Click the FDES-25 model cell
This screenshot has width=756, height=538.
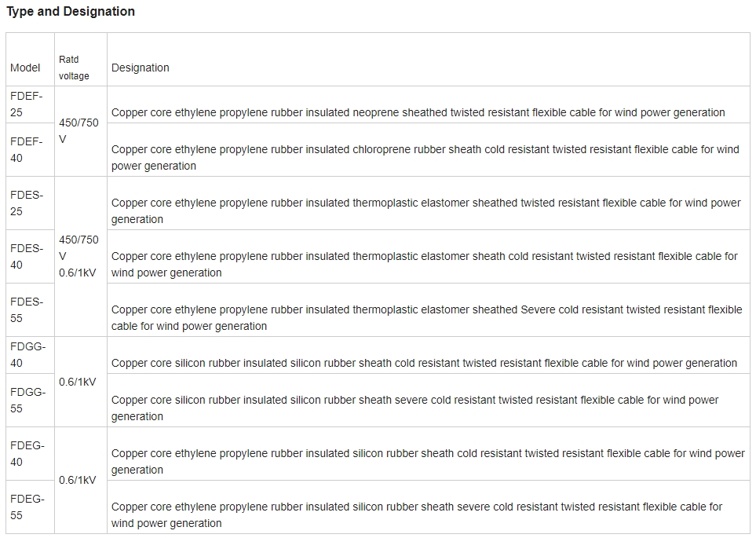[x=31, y=203]
